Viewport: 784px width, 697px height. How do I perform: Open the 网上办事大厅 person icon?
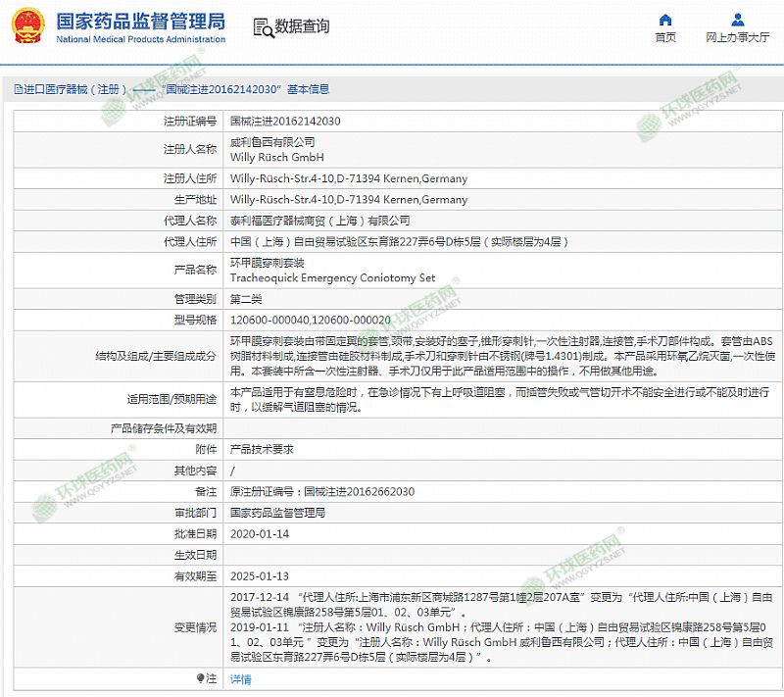(737, 20)
